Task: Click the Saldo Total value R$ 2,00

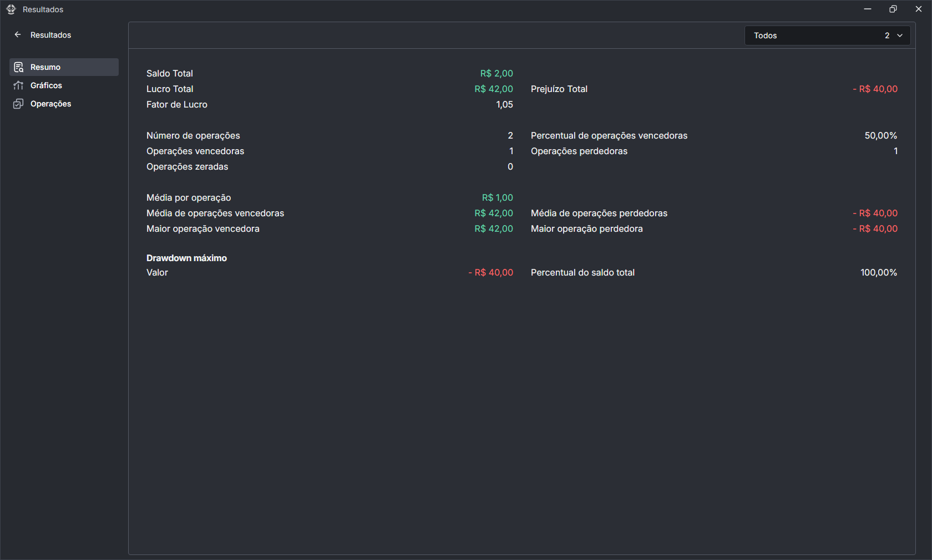Action: click(497, 73)
